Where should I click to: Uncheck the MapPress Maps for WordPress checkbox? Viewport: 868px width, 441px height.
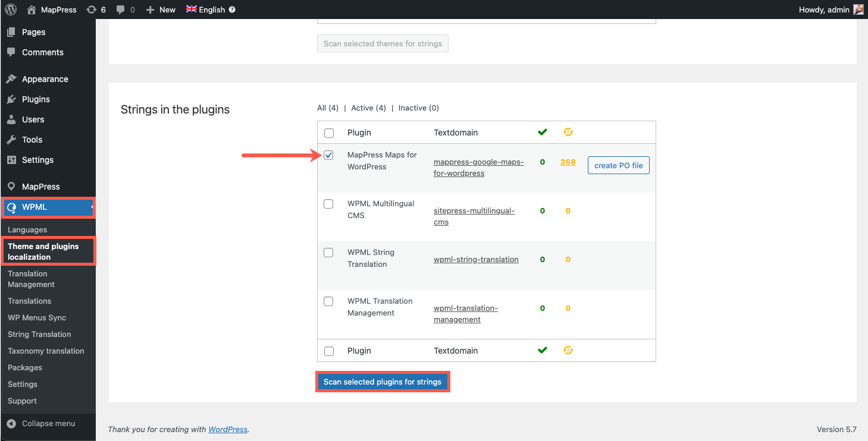click(328, 155)
